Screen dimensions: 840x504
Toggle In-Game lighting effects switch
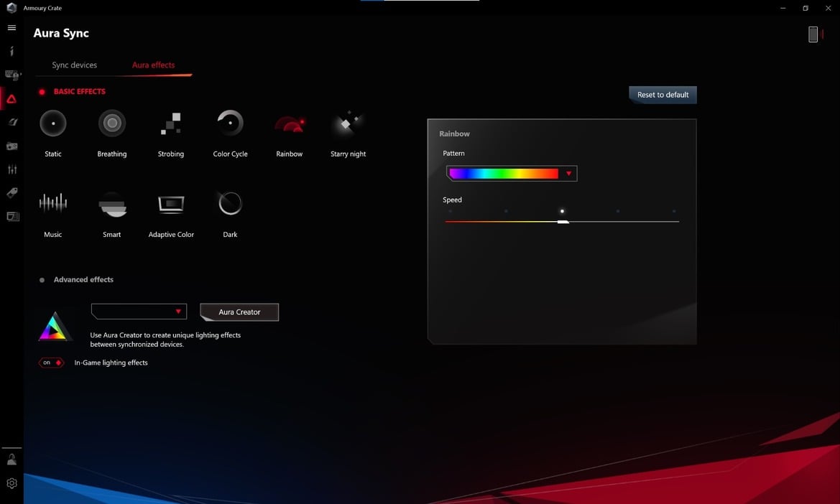click(x=51, y=363)
